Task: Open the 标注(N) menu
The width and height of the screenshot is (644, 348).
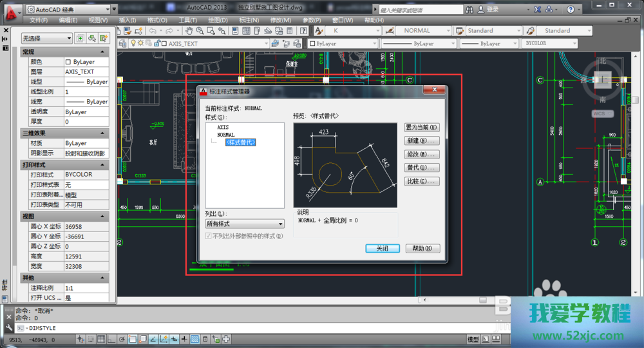Action: [x=249, y=20]
